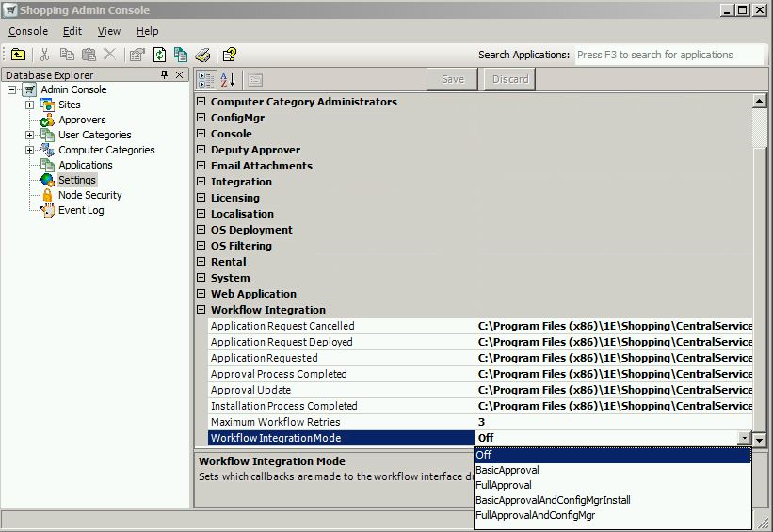Image resolution: width=773 pixels, height=532 pixels.
Task: Pin the Database Explorer panel
Action: tap(165, 74)
